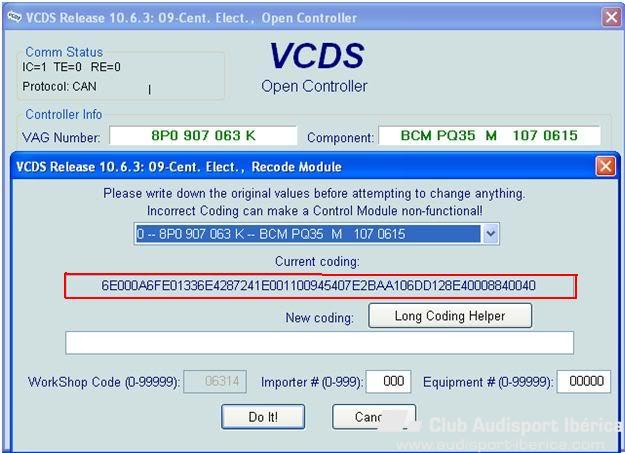Close the Open Controller window
625x453 pixels.
[x=611, y=17]
